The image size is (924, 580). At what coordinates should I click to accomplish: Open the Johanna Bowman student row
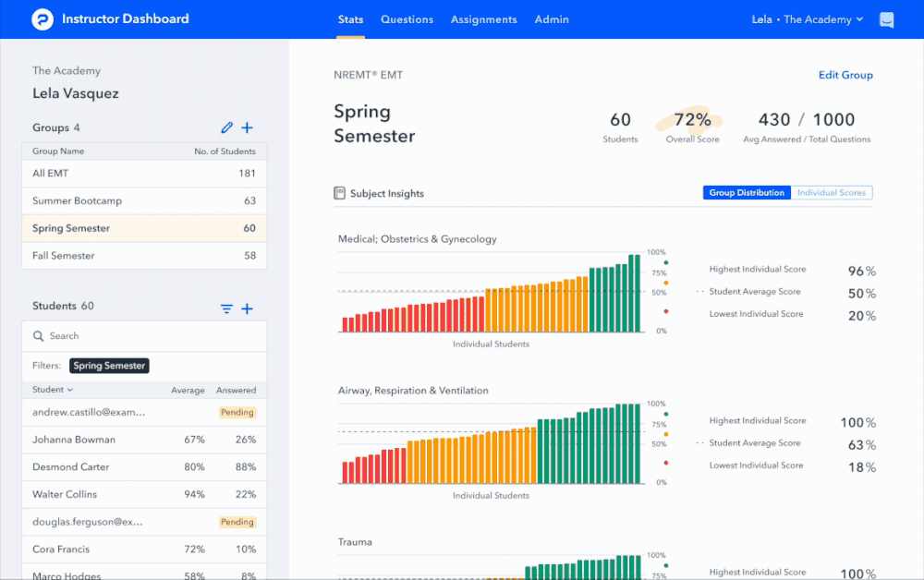coord(144,440)
